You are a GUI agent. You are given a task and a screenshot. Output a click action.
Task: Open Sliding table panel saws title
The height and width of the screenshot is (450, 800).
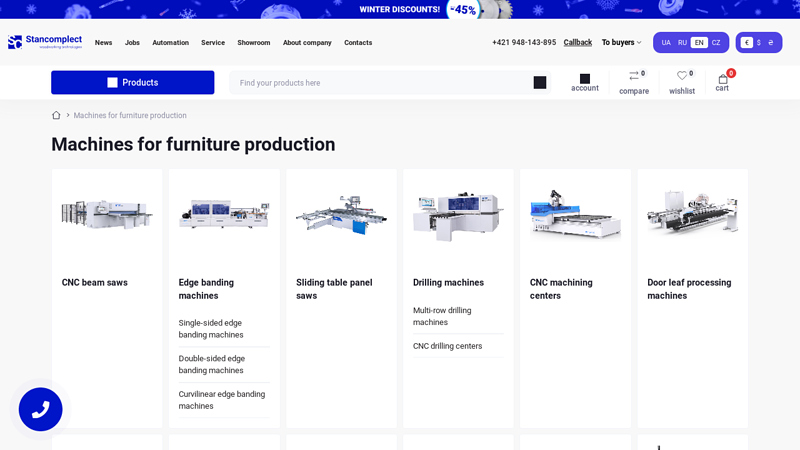(x=334, y=289)
